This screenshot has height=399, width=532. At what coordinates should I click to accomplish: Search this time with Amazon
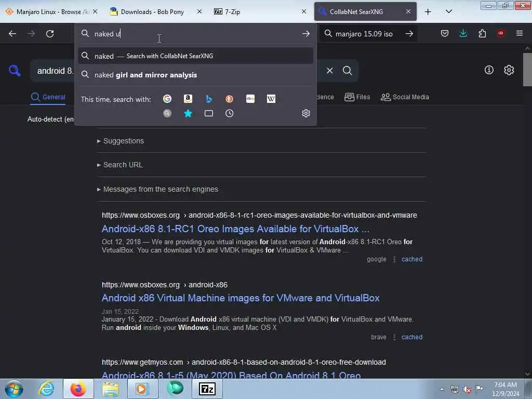(x=188, y=99)
